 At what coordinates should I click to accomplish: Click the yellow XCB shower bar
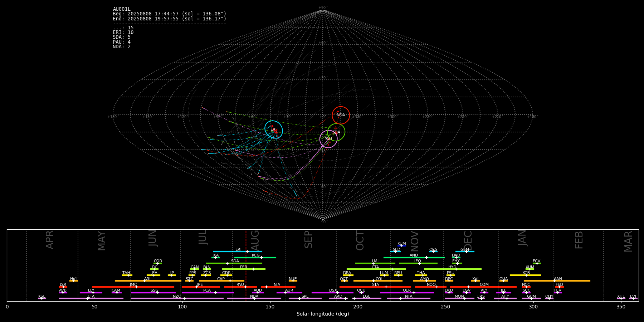(x=525, y=275)
